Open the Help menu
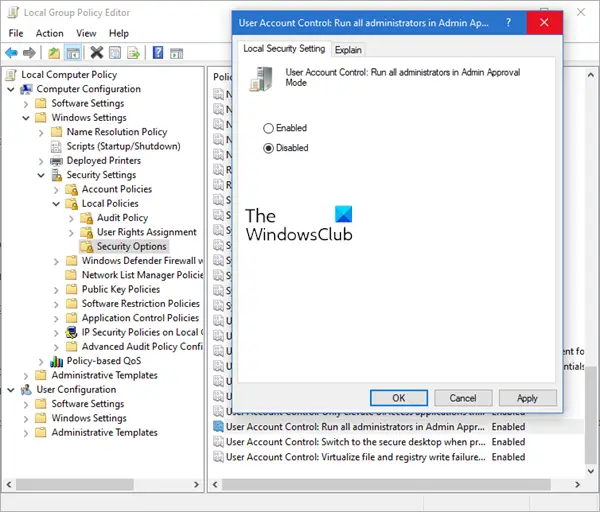The width and height of the screenshot is (600, 512). click(x=119, y=33)
